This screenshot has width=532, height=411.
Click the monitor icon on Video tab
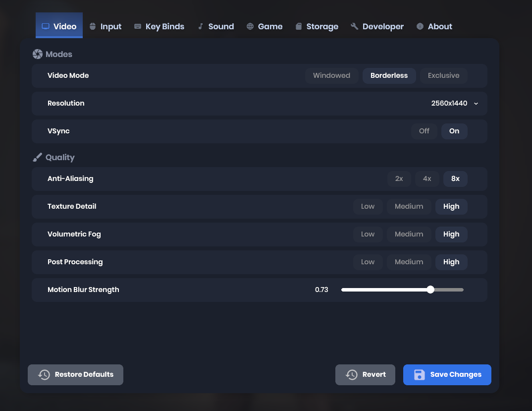(46, 26)
